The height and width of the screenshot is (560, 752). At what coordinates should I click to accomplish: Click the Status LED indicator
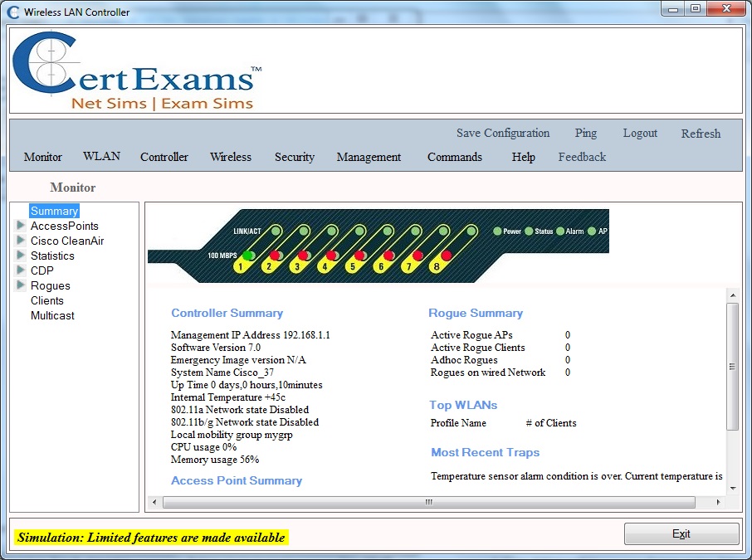coord(530,231)
